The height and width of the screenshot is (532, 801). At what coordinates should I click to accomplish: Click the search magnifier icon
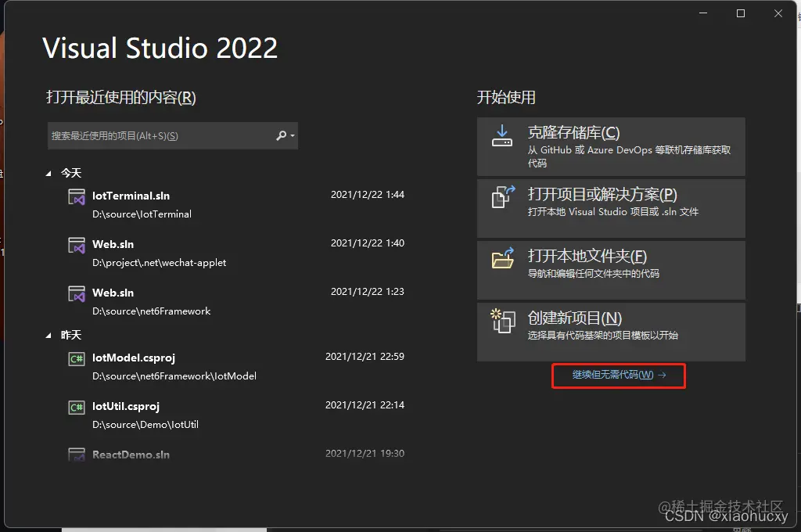pos(281,135)
